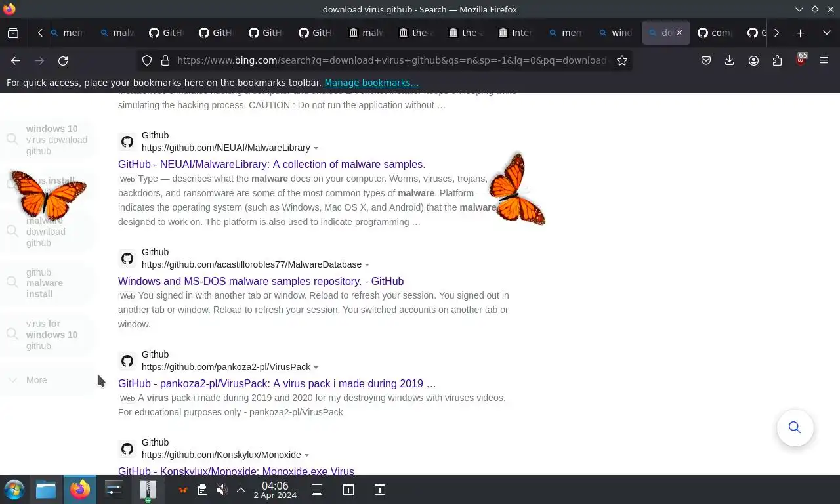
Task: Expand dropdown arrow beside NEUAI/MalwareLibrary URL
Action: coord(316,148)
